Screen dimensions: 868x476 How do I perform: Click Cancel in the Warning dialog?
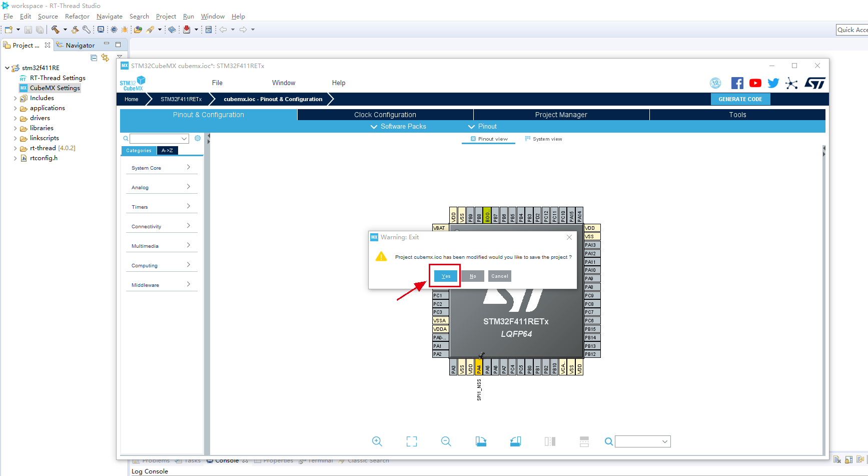coord(500,276)
